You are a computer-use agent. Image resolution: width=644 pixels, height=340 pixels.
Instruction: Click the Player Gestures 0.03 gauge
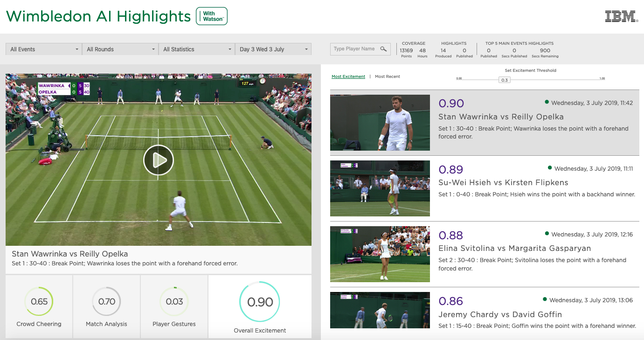pyautogui.click(x=174, y=302)
